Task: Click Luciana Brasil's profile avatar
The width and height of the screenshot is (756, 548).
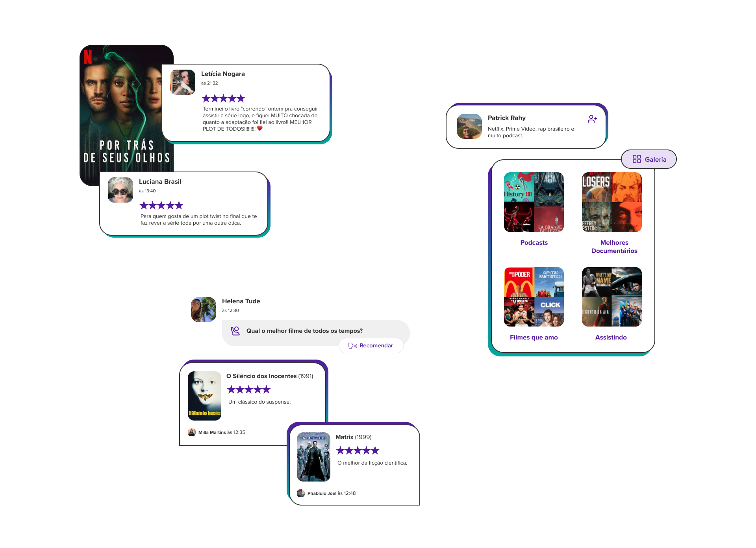Action: 120,190
